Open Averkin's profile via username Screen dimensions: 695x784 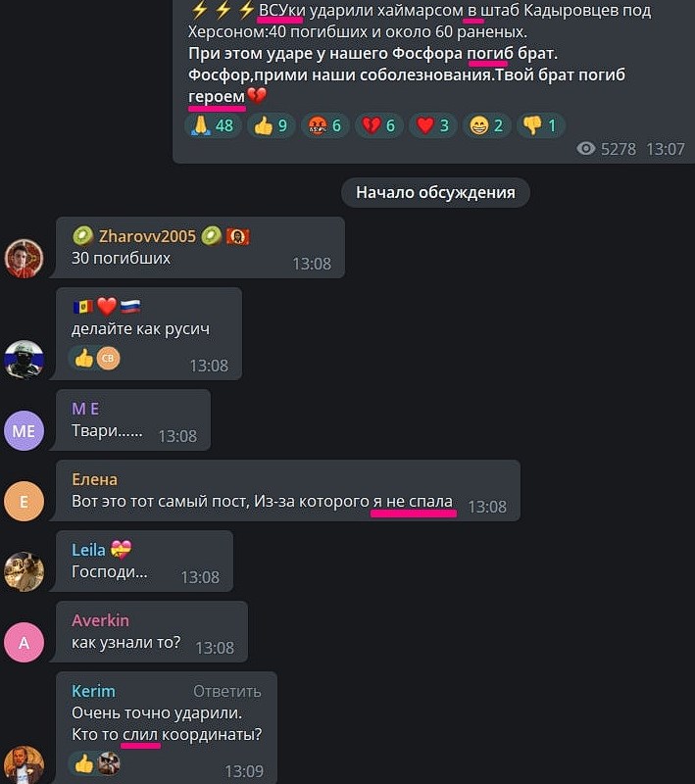click(x=101, y=620)
